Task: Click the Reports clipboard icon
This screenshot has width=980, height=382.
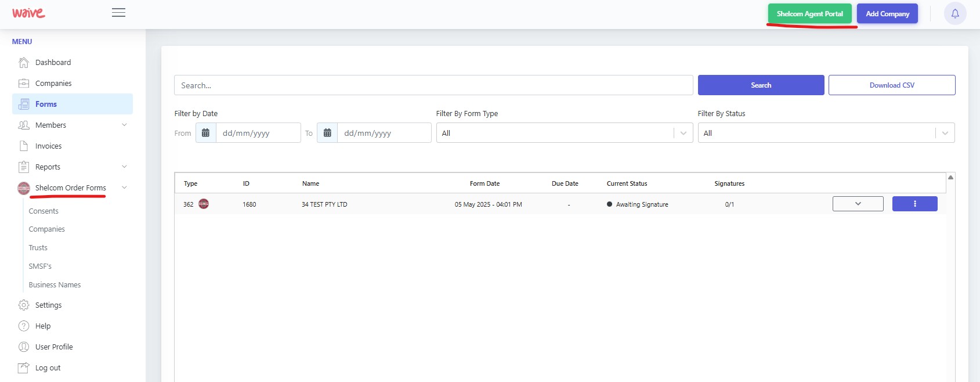Action: click(24, 167)
